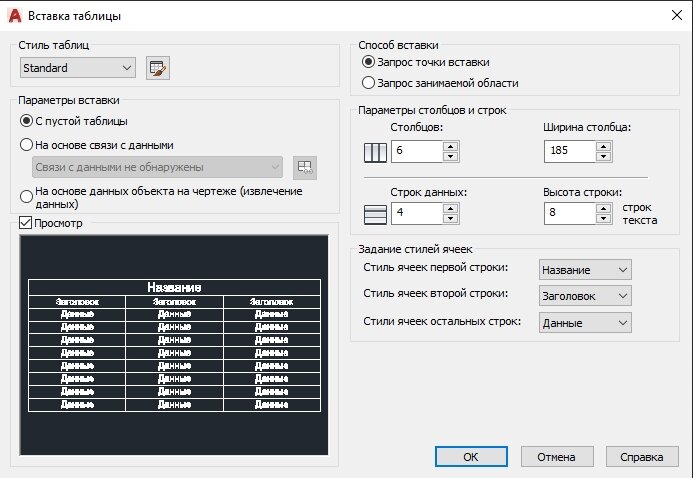Click the rows icon beside Строк данных
Image resolution: width=693 pixels, height=478 pixels.
(375, 215)
